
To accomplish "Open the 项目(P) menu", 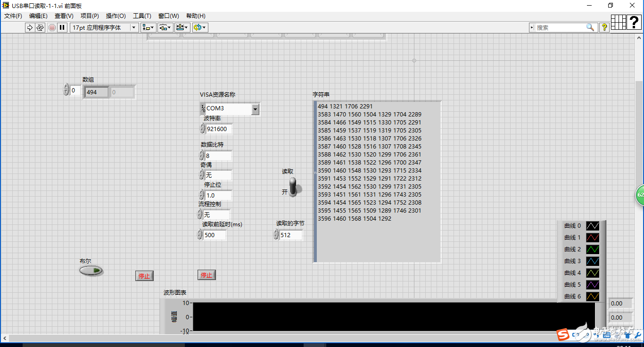I will [x=90, y=16].
